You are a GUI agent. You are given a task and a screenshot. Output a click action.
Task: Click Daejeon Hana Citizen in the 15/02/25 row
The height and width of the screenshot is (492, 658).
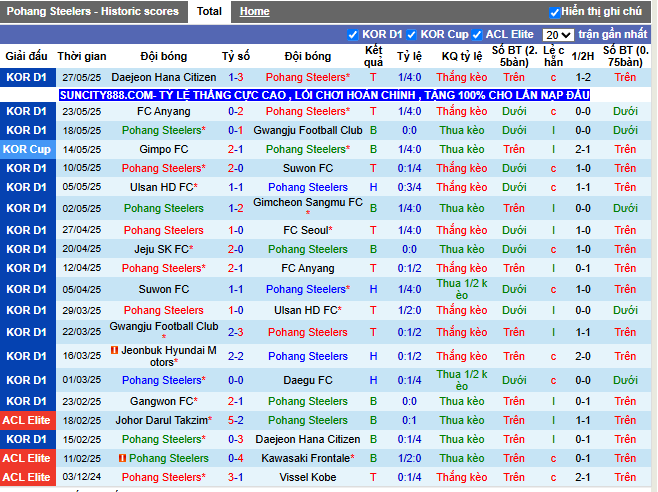coord(308,439)
